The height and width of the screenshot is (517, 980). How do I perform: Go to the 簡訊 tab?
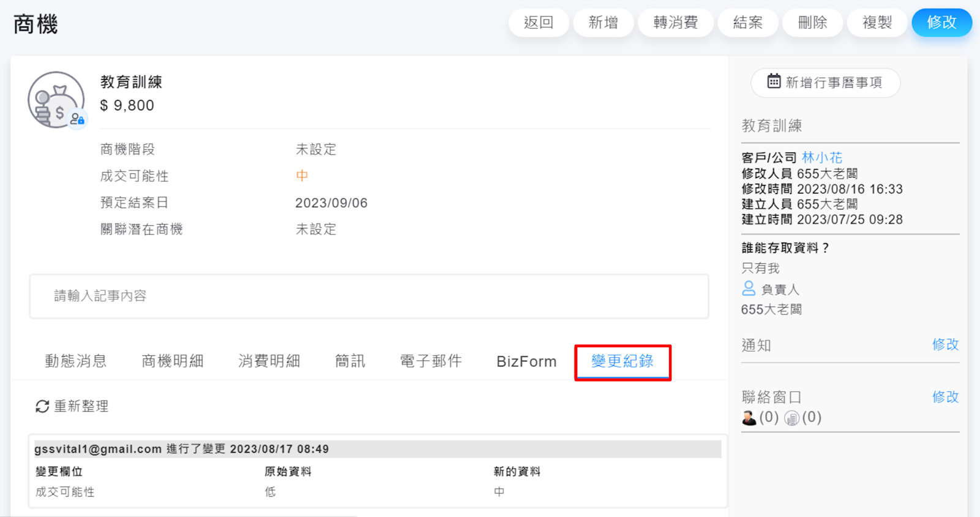click(350, 361)
